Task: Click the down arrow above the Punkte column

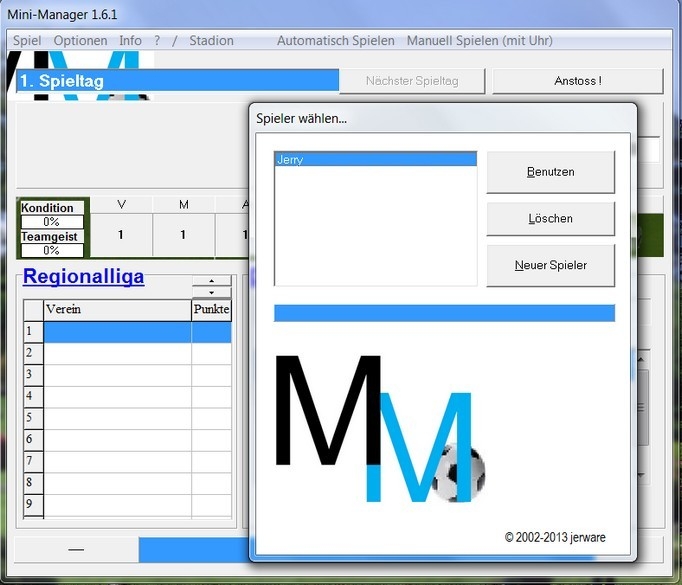Action: (x=211, y=292)
